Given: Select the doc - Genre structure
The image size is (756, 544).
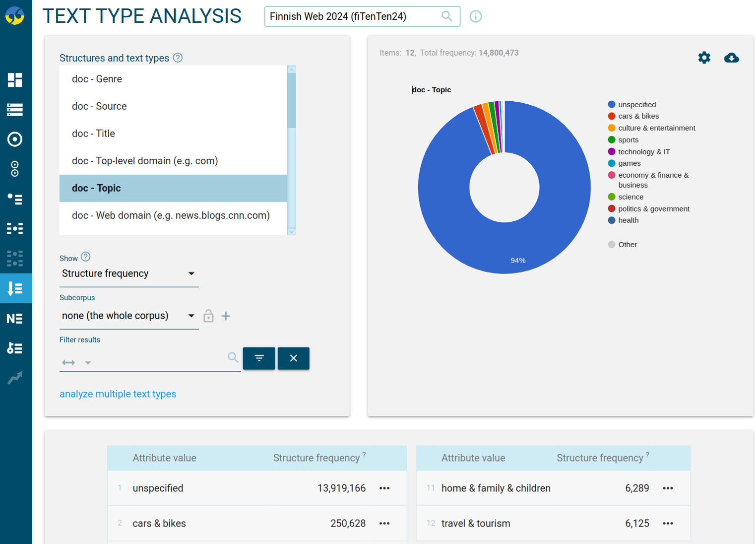Looking at the screenshot, I should tap(97, 78).
